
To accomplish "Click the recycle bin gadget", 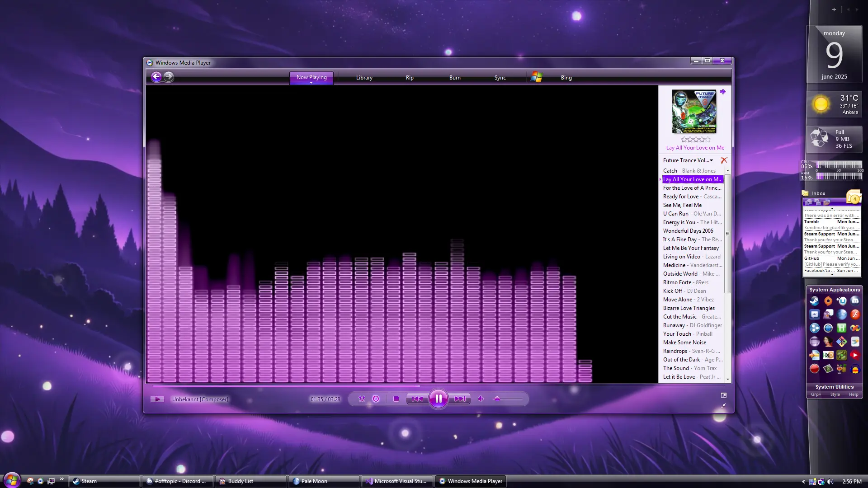I will tap(834, 139).
